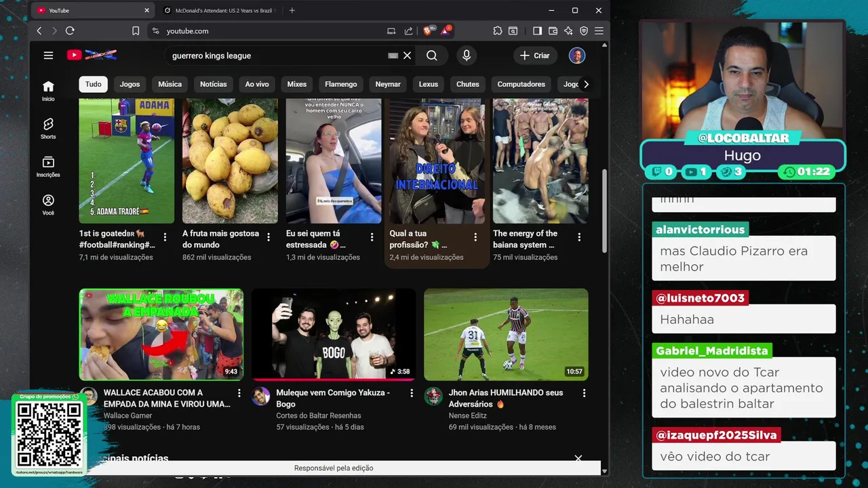Play the number 31 football match thumbnail
Image resolution: width=868 pixels, height=488 pixels.
(x=506, y=334)
